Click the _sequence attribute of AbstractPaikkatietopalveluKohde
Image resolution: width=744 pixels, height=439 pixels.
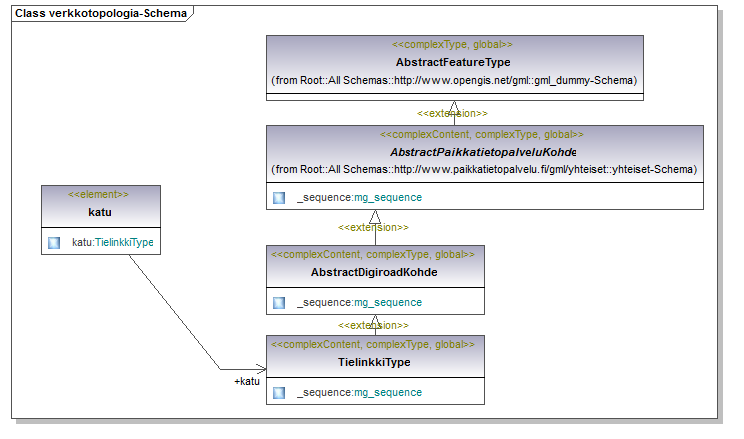tap(359, 198)
